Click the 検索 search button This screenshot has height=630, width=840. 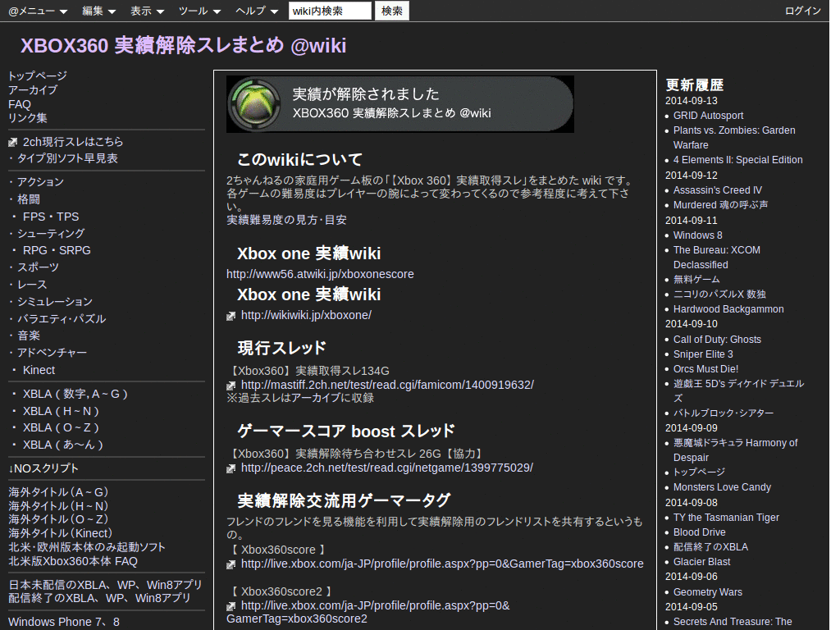click(391, 11)
